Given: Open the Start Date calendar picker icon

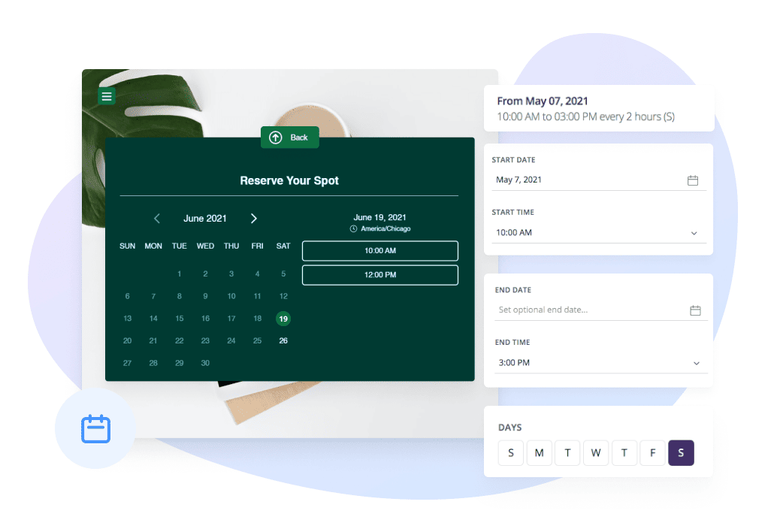Looking at the screenshot, I should (693, 180).
